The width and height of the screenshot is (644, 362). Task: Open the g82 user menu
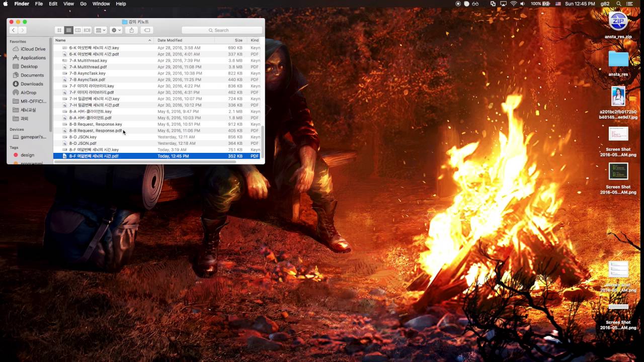[x=605, y=4]
